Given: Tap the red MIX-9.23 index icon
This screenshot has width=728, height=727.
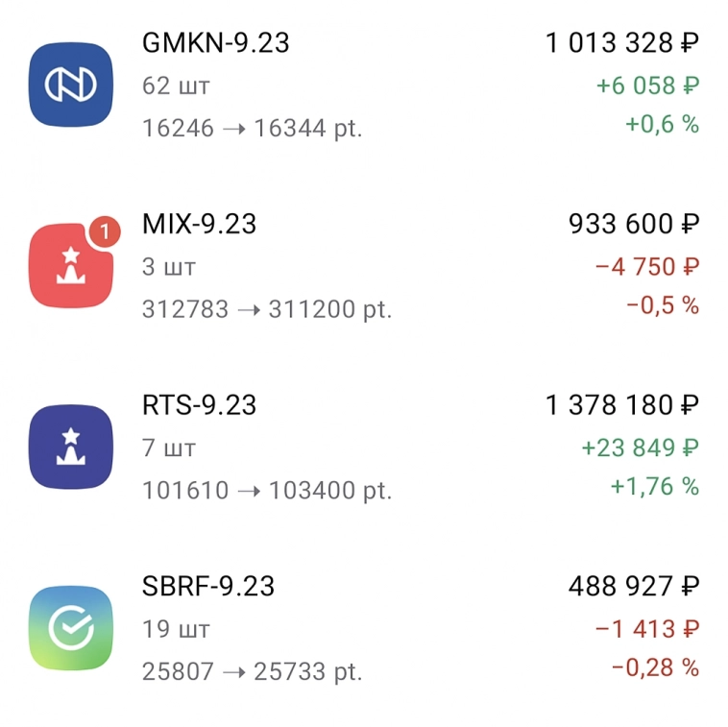Looking at the screenshot, I should click(x=72, y=265).
